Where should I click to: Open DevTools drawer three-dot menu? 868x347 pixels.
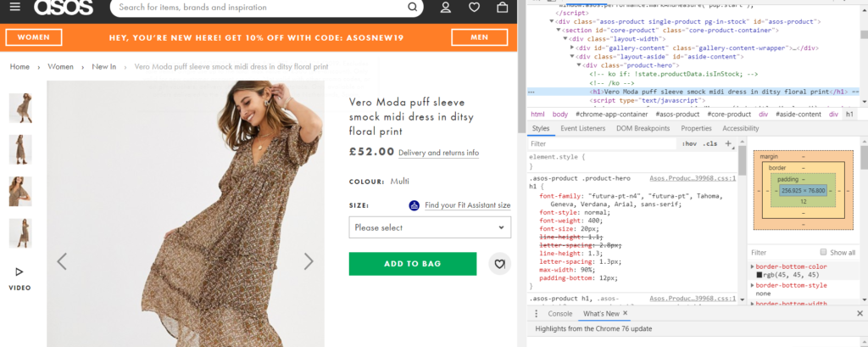[536, 314]
